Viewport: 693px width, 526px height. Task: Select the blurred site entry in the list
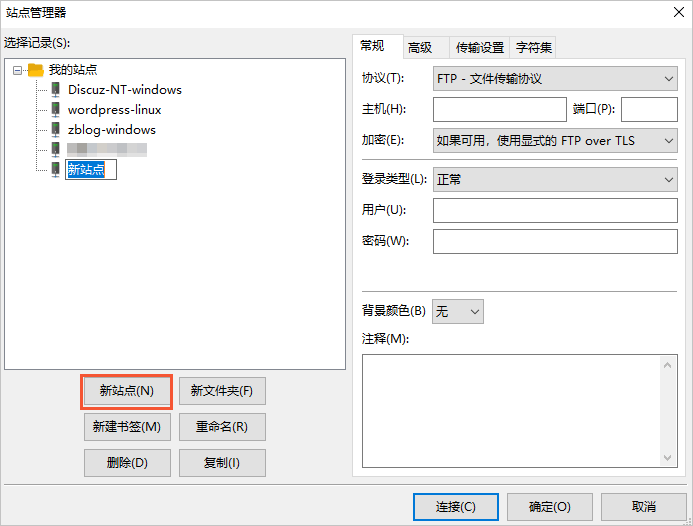pos(107,149)
